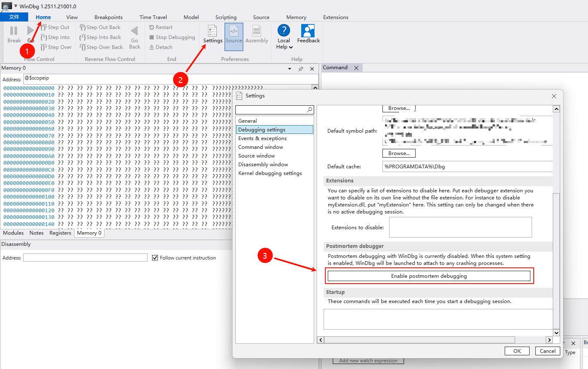Open the Registers tab
The width and height of the screenshot is (588, 369).
60,233
